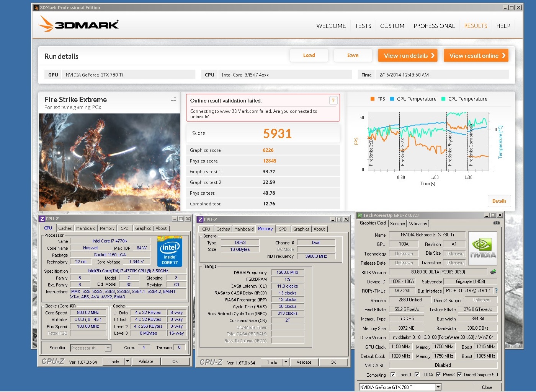
Task: Click the GPU-Z camera screenshot icon
Action: pyautogui.click(x=496, y=223)
